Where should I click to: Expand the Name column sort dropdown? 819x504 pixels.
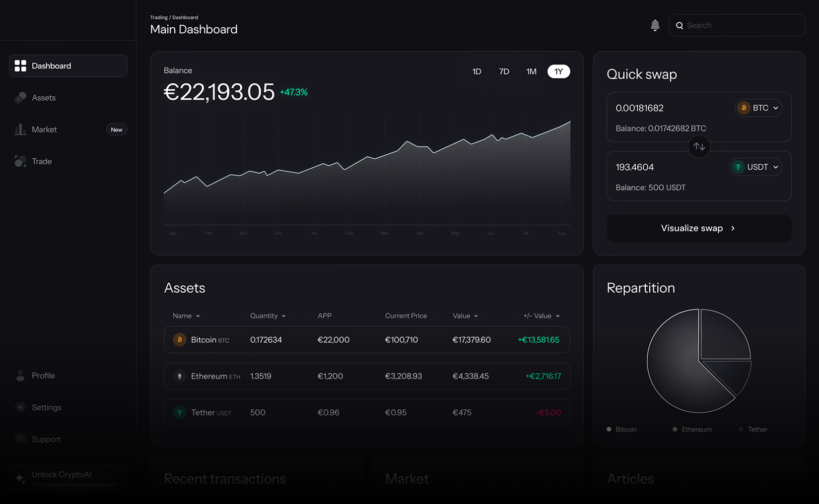pyautogui.click(x=186, y=315)
